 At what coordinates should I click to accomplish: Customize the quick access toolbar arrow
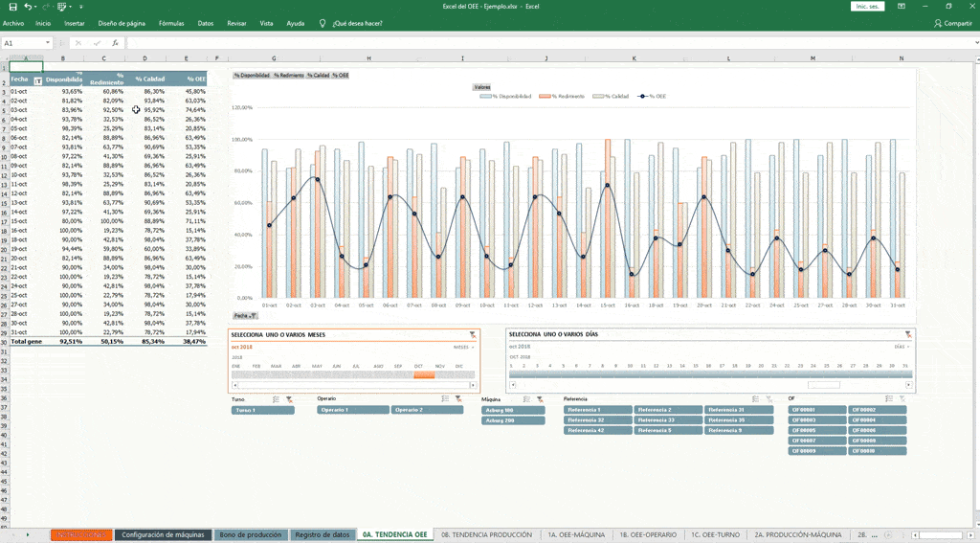(x=80, y=7)
